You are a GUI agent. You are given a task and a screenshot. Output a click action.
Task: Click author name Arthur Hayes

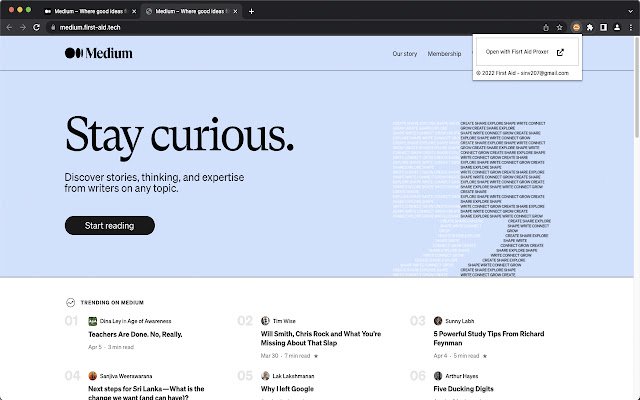[x=462, y=376]
